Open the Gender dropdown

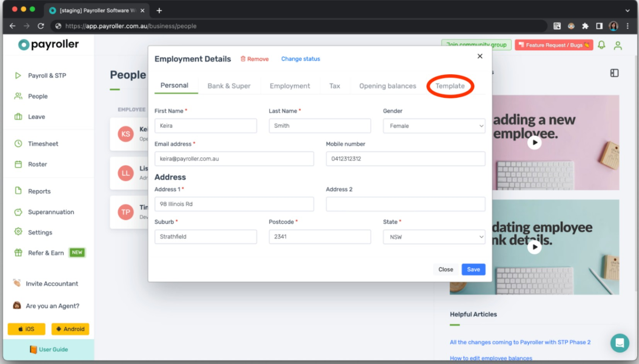(x=433, y=126)
